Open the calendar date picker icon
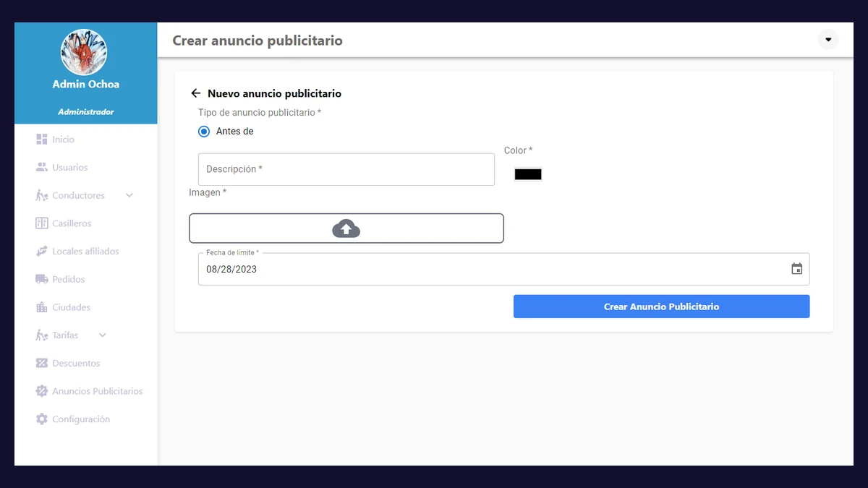This screenshot has height=488, width=868. [796, 269]
